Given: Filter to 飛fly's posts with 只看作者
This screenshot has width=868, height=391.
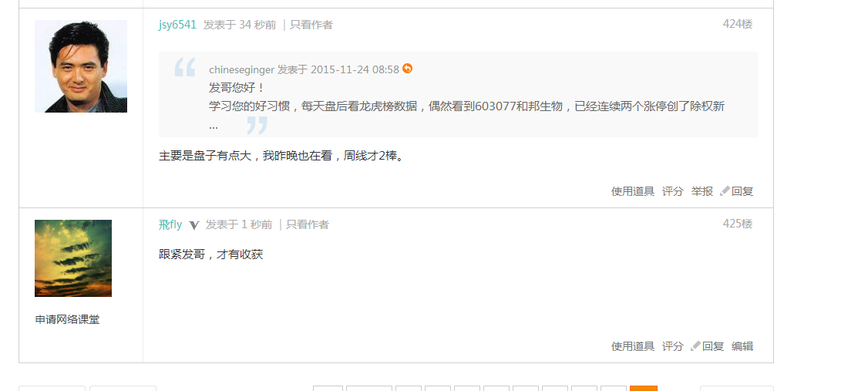Looking at the screenshot, I should pyautogui.click(x=308, y=224).
